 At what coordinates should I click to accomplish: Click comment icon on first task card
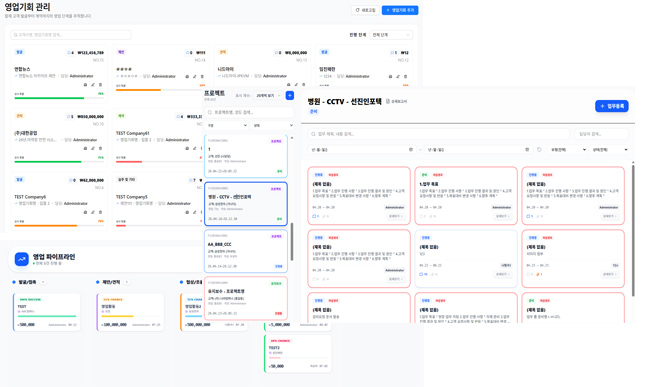314,216
